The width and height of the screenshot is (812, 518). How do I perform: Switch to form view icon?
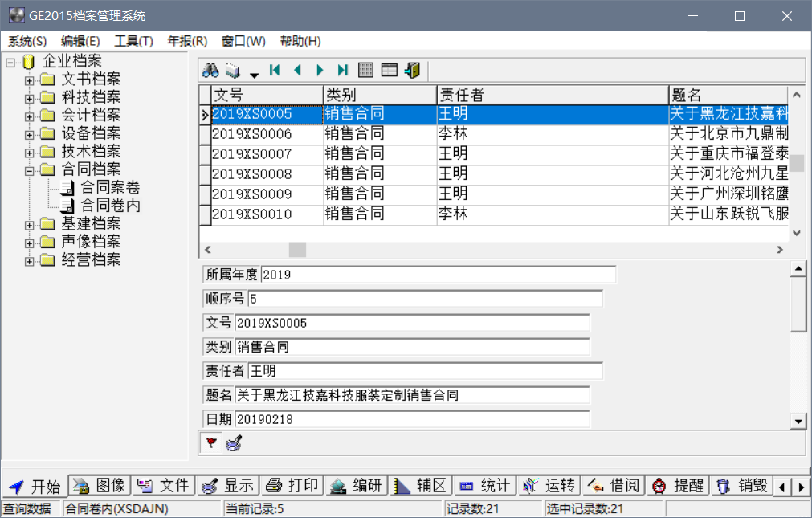(389, 70)
